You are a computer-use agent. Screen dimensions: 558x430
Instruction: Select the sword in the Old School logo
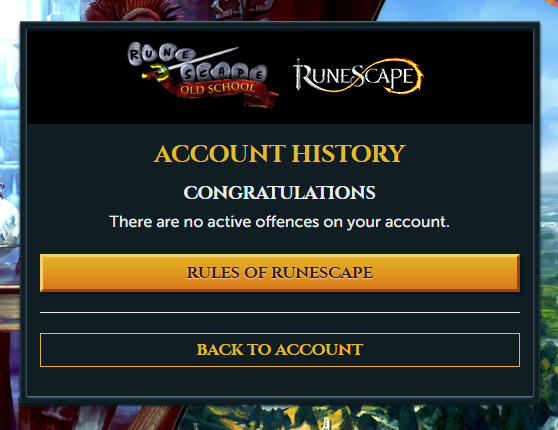tap(190, 63)
